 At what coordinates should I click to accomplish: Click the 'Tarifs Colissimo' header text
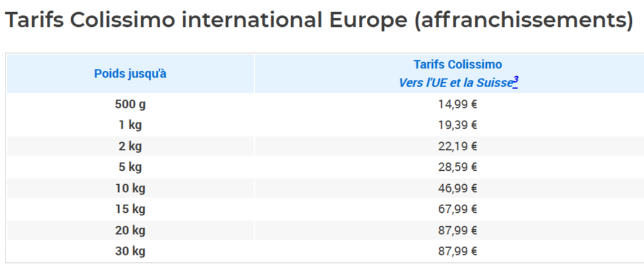pyautogui.click(x=458, y=65)
